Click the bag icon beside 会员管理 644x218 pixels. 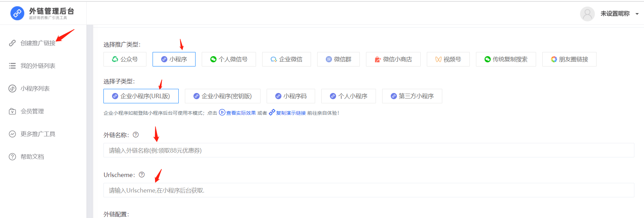[x=12, y=111]
